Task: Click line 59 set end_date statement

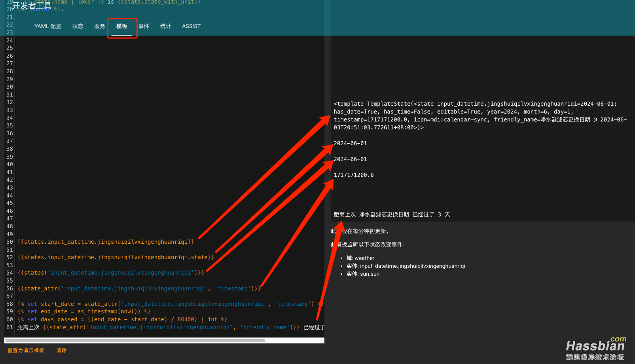Action: (84, 311)
